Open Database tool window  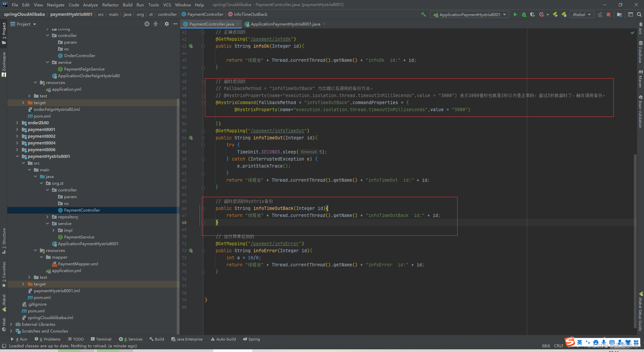tap(640, 52)
